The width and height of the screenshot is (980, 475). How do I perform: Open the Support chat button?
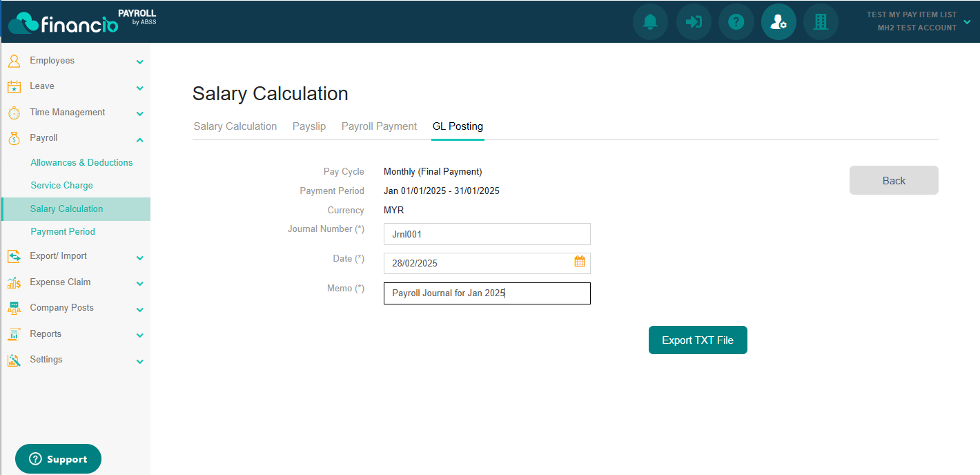coord(58,459)
